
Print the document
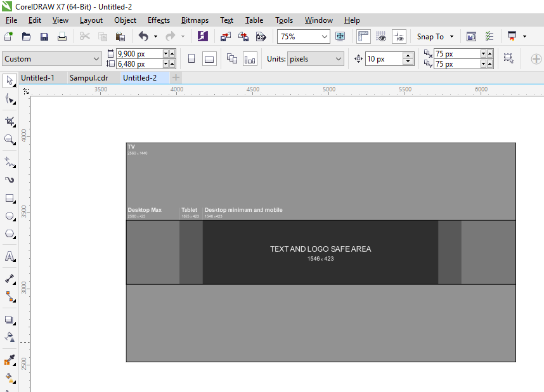pyautogui.click(x=62, y=36)
